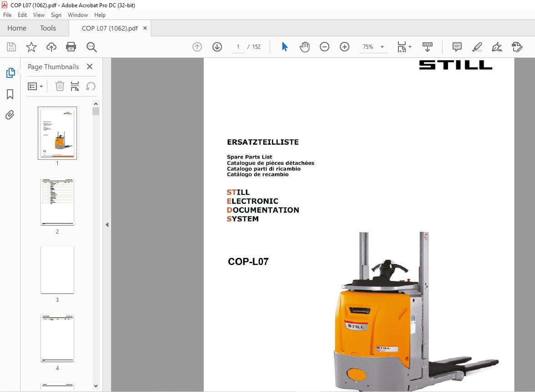Add a comment sticky note
This screenshot has height=392, width=535.
[457, 47]
